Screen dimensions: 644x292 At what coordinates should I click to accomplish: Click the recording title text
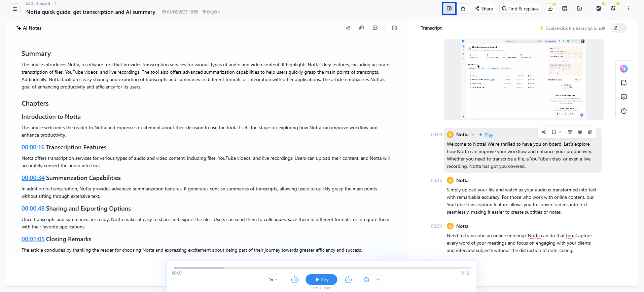click(91, 12)
